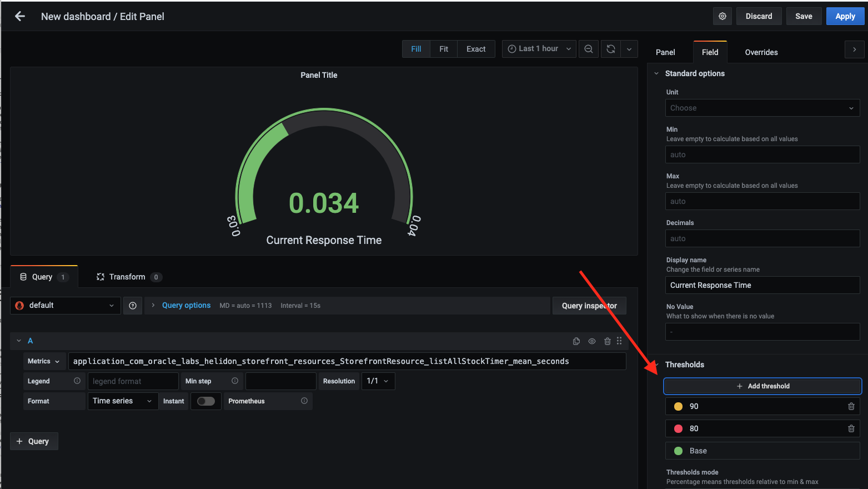868x489 pixels.
Task: Go back using the arrow icon
Action: [x=20, y=17]
